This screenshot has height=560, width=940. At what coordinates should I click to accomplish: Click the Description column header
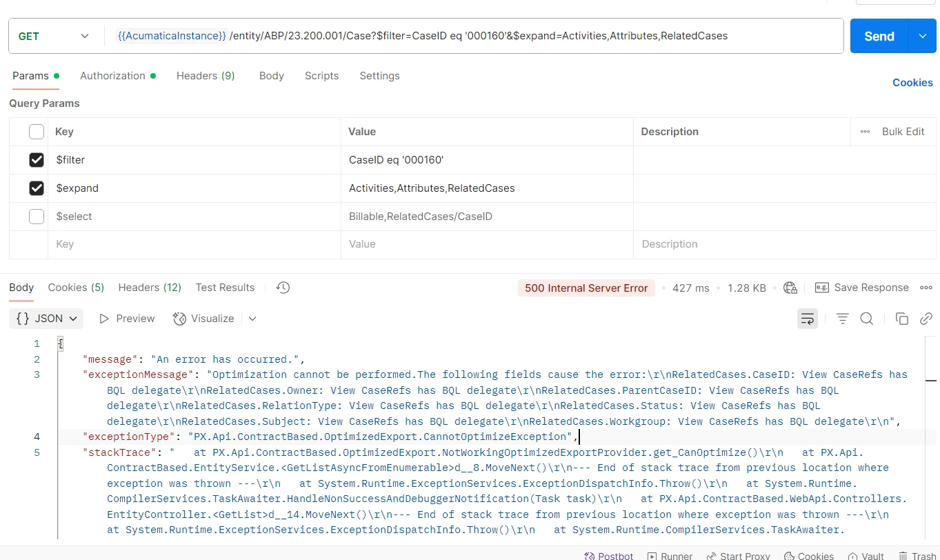tap(670, 132)
